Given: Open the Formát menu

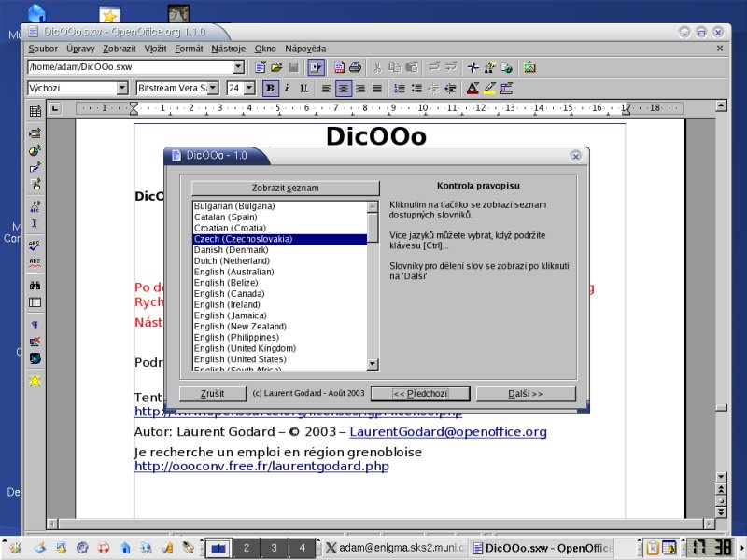Looking at the screenshot, I should (189, 49).
